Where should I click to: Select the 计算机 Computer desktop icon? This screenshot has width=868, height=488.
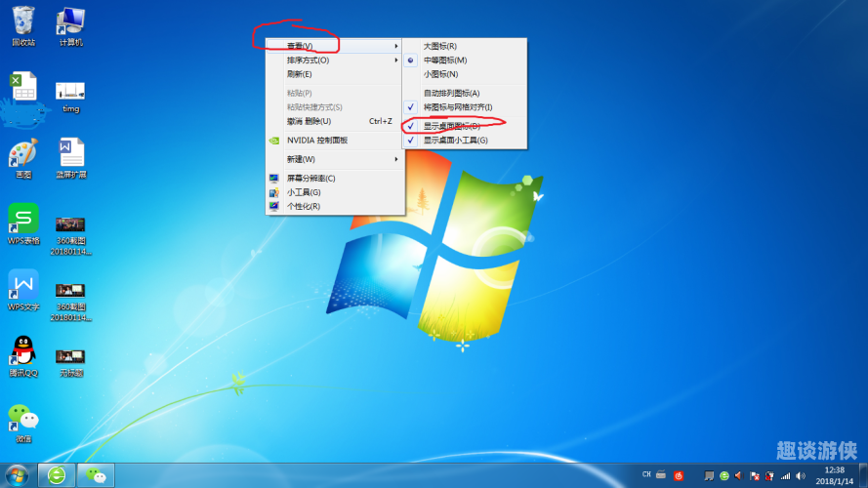coord(71,26)
